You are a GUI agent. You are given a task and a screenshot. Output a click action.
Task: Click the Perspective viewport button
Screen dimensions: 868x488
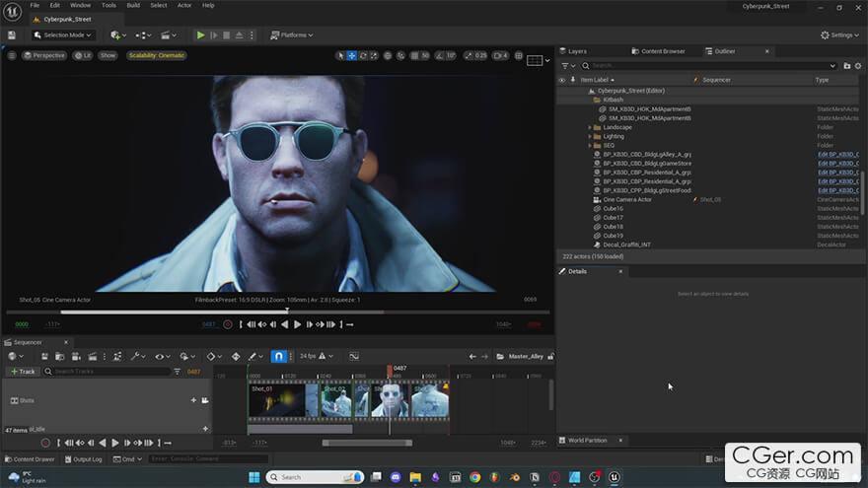44,55
